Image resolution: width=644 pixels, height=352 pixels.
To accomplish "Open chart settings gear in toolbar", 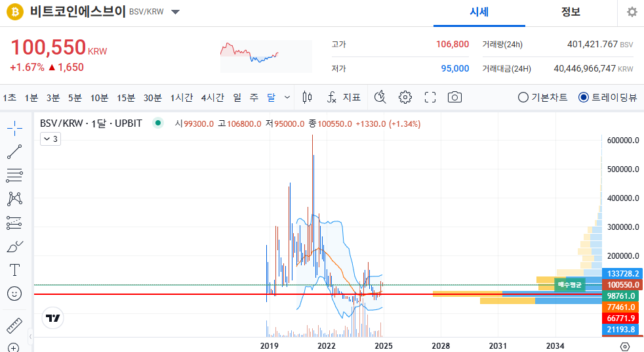I will (405, 97).
